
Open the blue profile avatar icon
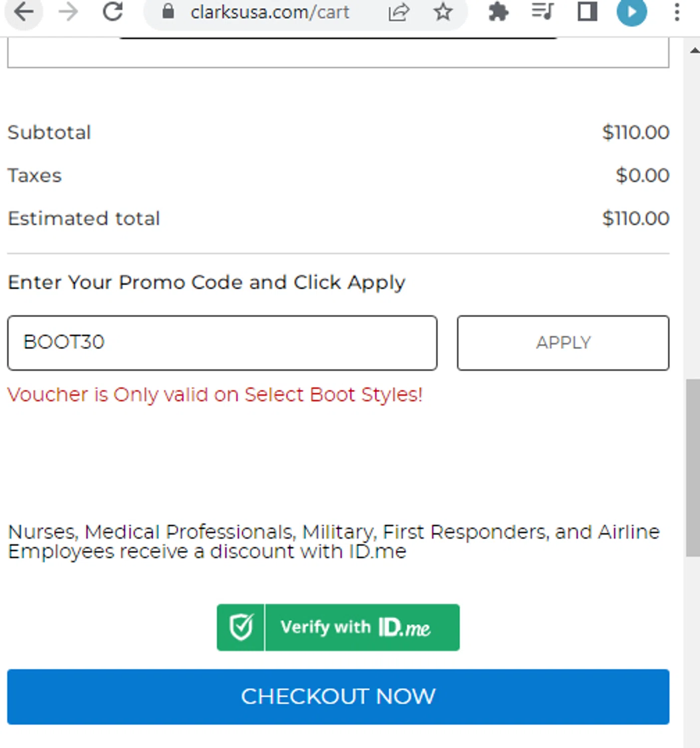click(x=632, y=11)
